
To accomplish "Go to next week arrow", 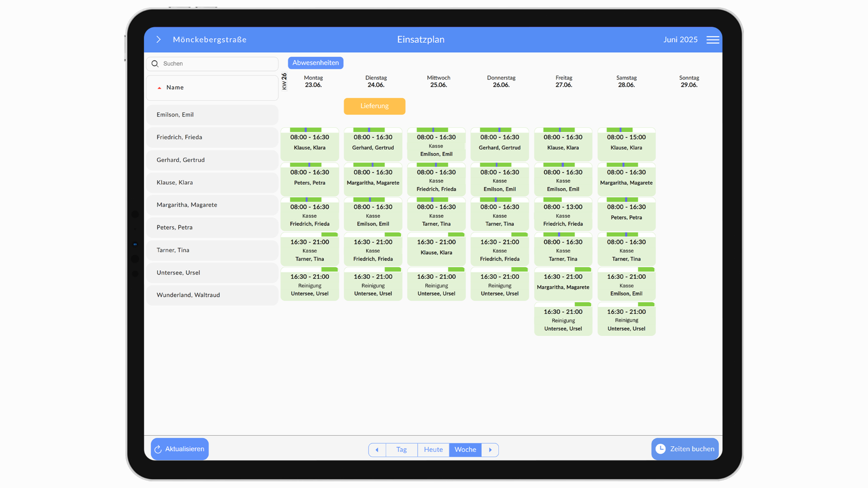I will pyautogui.click(x=490, y=450).
